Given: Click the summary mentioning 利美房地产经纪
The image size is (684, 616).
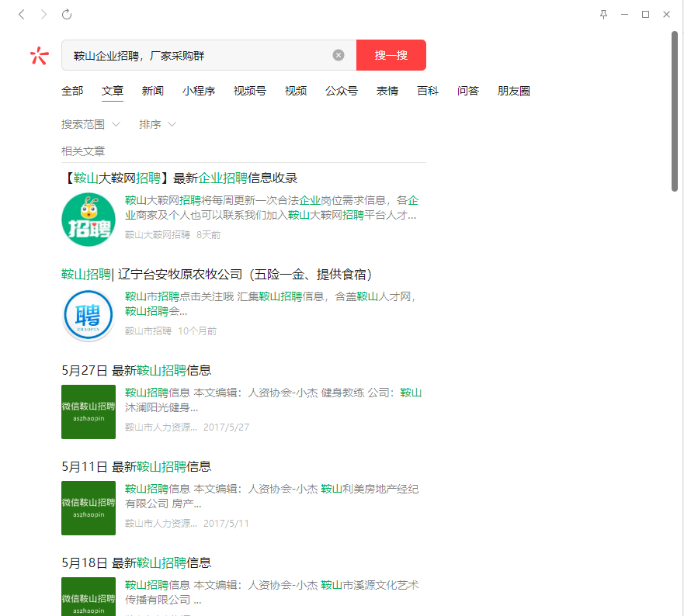Looking at the screenshot, I should tap(272, 497).
